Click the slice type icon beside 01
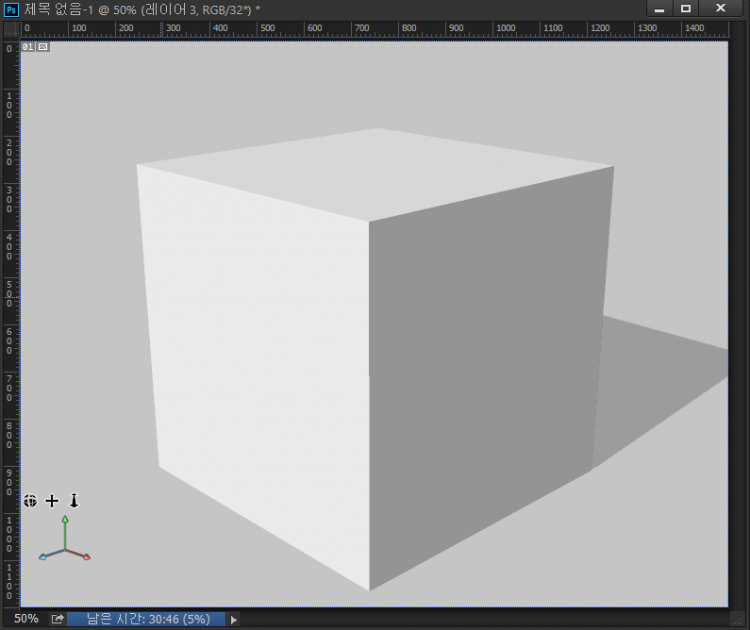 pyautogui.click(x=42, y=47)
